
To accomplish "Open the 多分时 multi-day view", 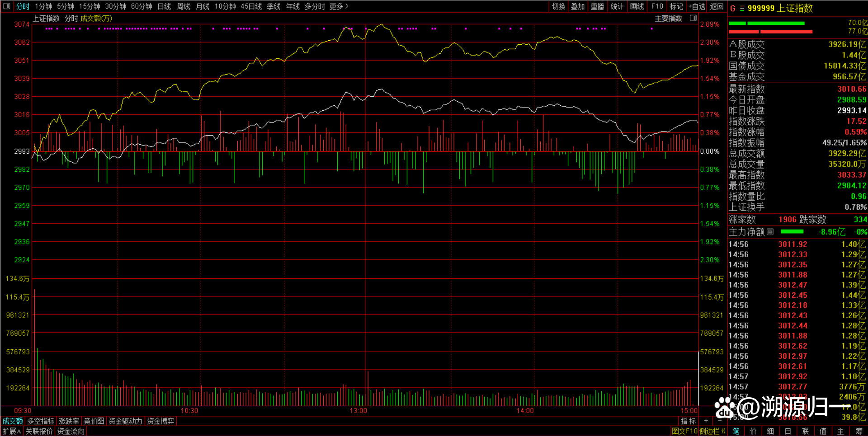I will pos(315,6).
